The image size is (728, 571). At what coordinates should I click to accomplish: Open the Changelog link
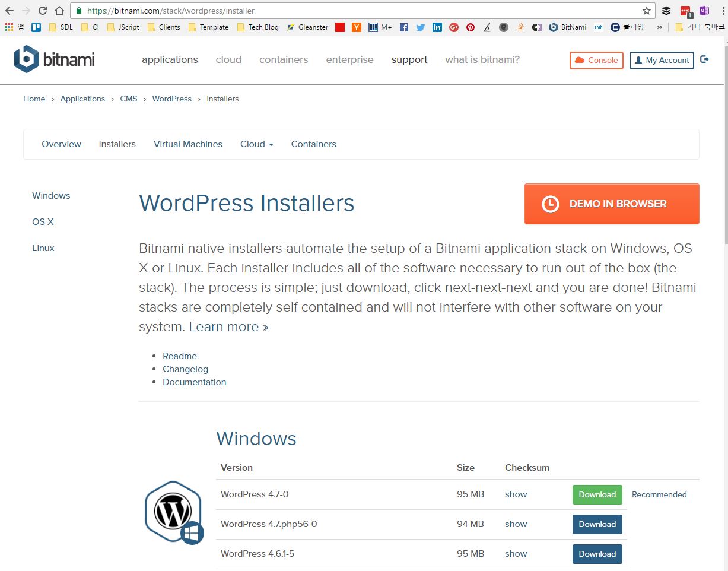[x=185, y=369]
